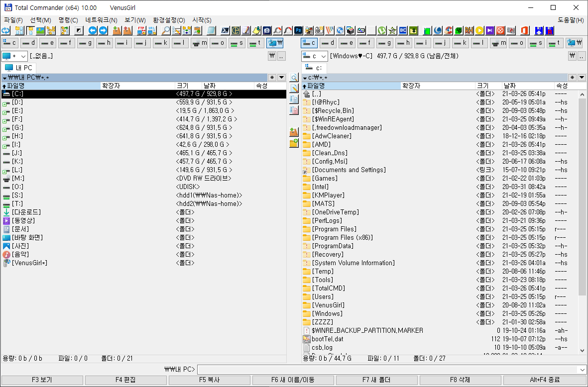Image resolution: width=588 pixels, height=387 pixels.
Task: Click the Refresh (reread source) toolbar icon
Action: coord(5,31)
